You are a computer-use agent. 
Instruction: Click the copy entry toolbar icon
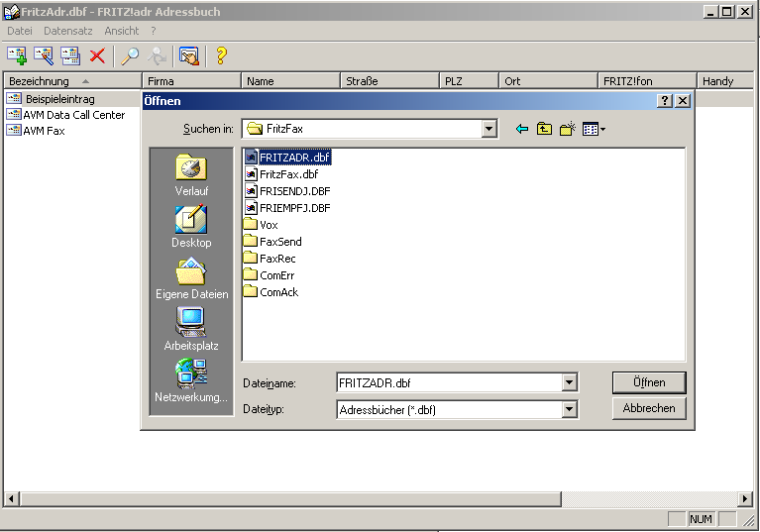coord(70,55)
